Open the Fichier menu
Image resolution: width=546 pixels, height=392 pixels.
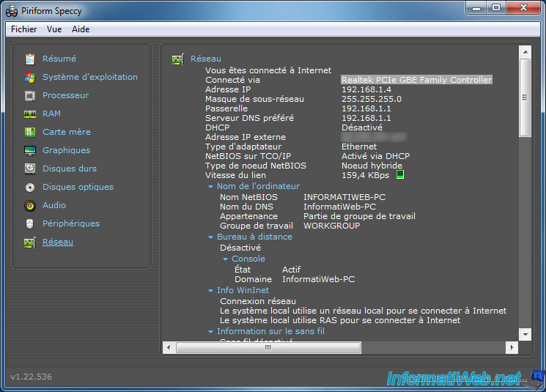23,29
